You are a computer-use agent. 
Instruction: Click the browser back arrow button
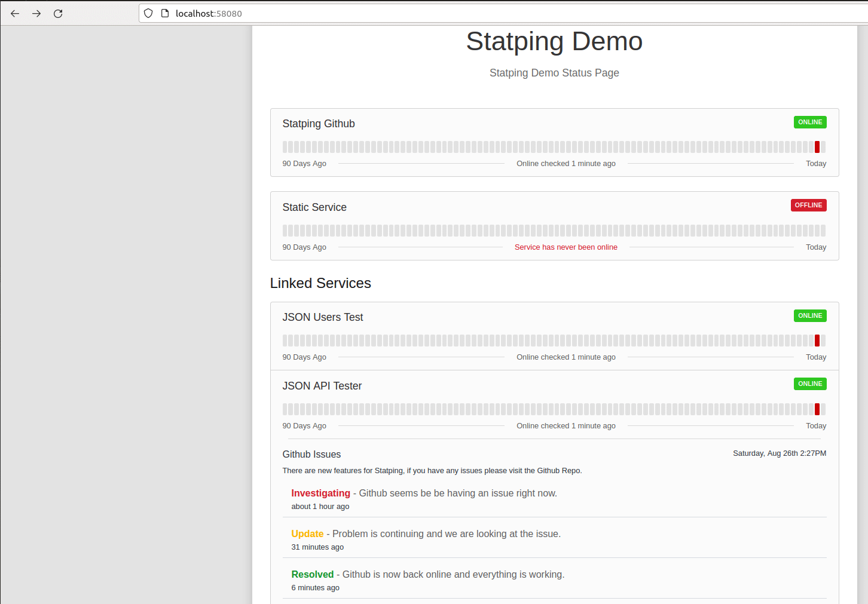tap(15, 13)
